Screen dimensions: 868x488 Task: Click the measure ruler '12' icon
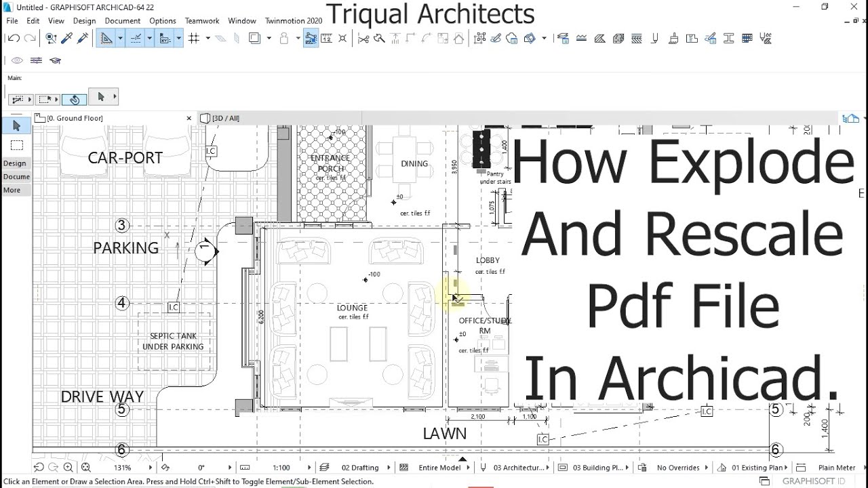coord(326,39)
